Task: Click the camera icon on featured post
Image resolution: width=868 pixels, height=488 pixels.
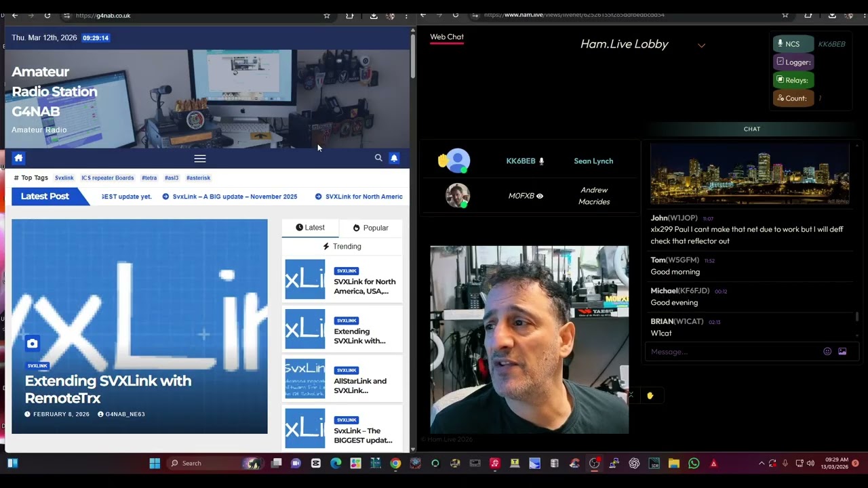Action: (33, 344)
